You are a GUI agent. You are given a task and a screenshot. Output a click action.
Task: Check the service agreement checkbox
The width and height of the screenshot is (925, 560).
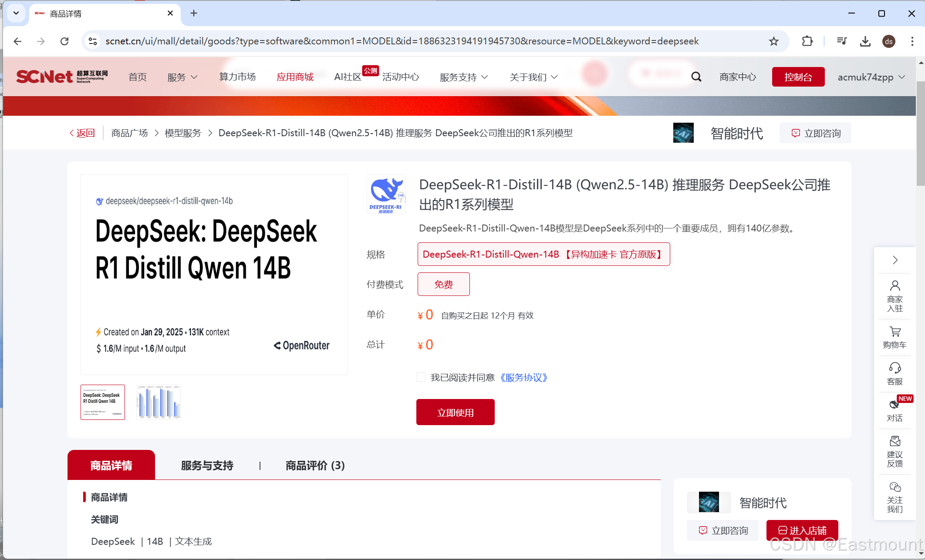tap(421, 377)
